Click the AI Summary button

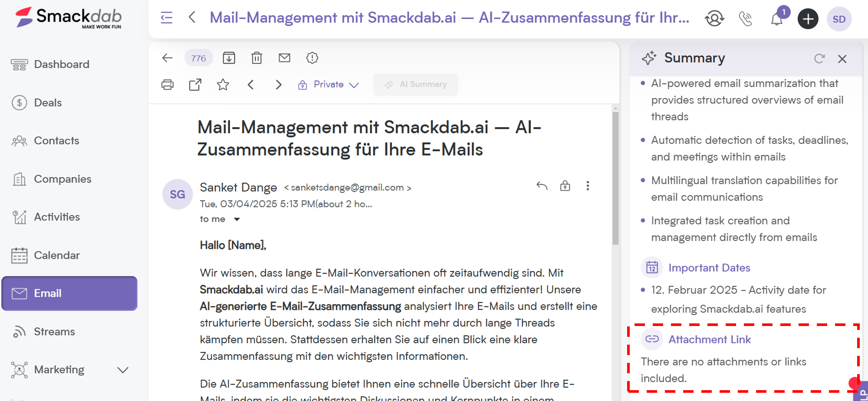click(415, 85)
